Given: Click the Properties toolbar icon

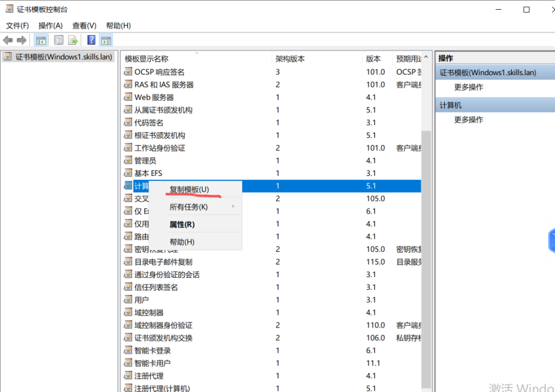Looking at the screenshot, I should (59, 40).
